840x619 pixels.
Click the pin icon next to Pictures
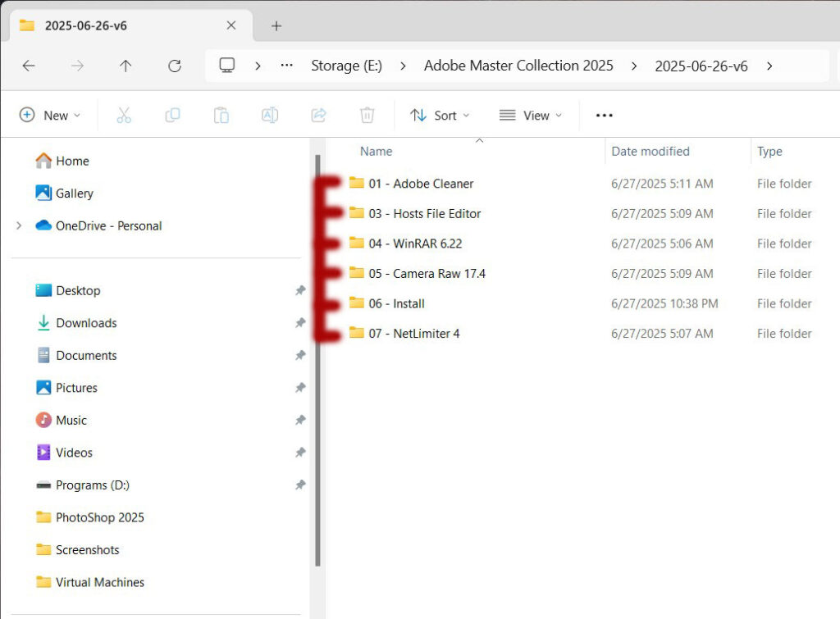[300, 388]
